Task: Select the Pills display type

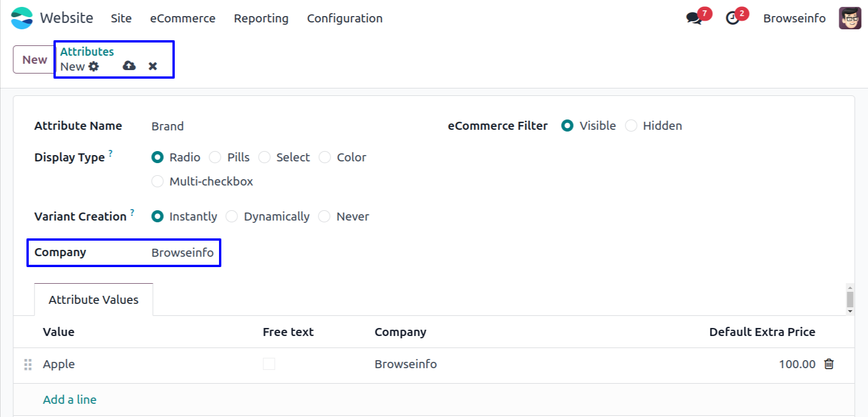Action: tap(215, 157)
